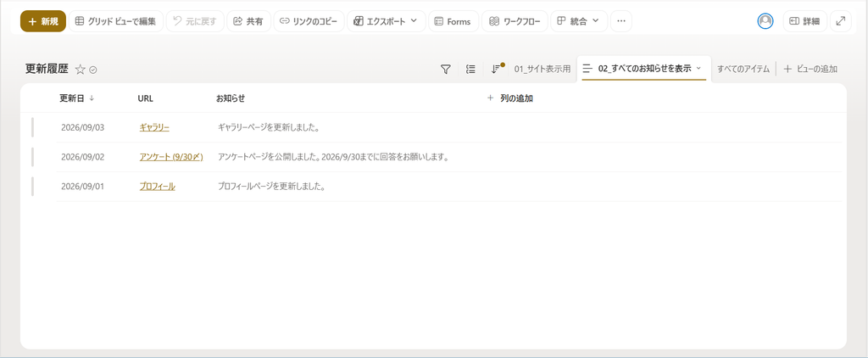Click the 更新履歴 list title

click(47, 69)
